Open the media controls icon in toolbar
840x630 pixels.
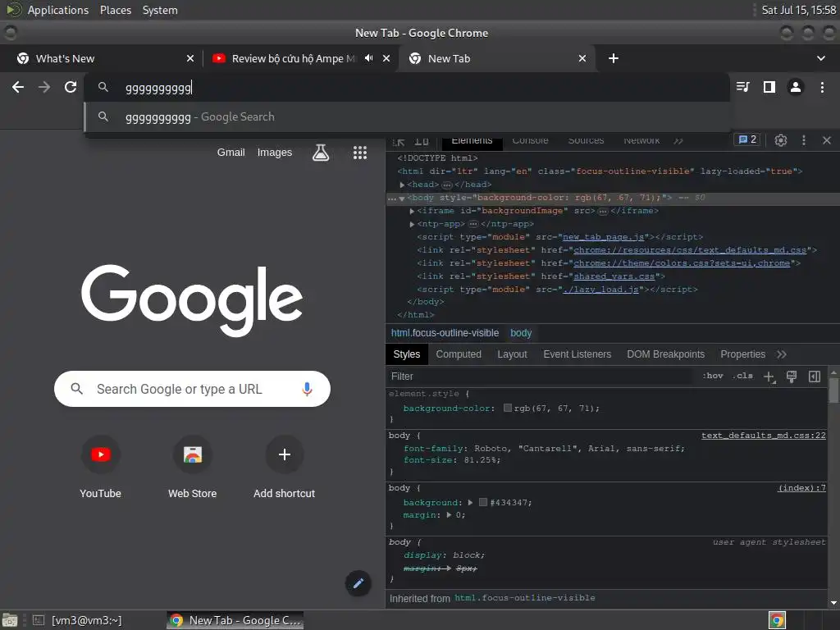pyautogui.click(x=743, y=87)
